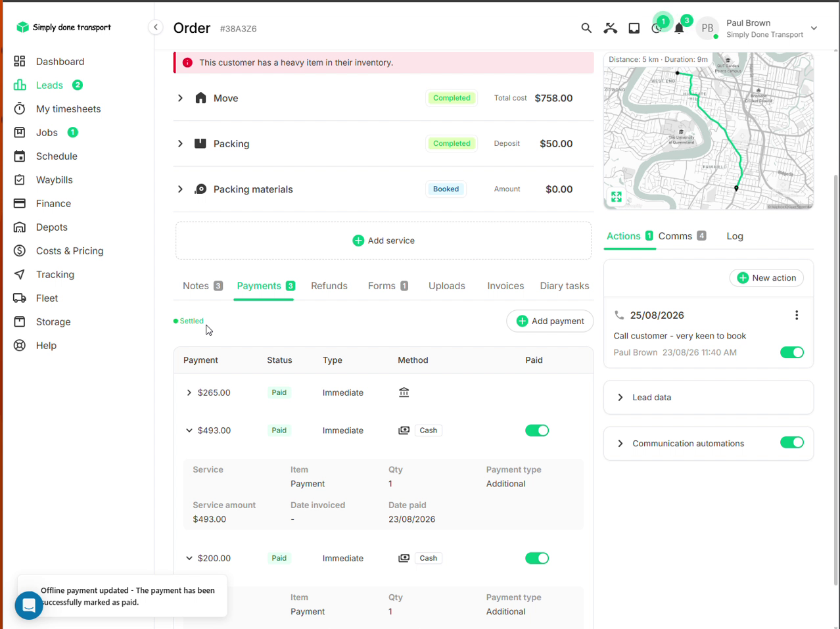Open the search icon in header
The width and height of the screenshot is (840, 629).
[586, 28]
